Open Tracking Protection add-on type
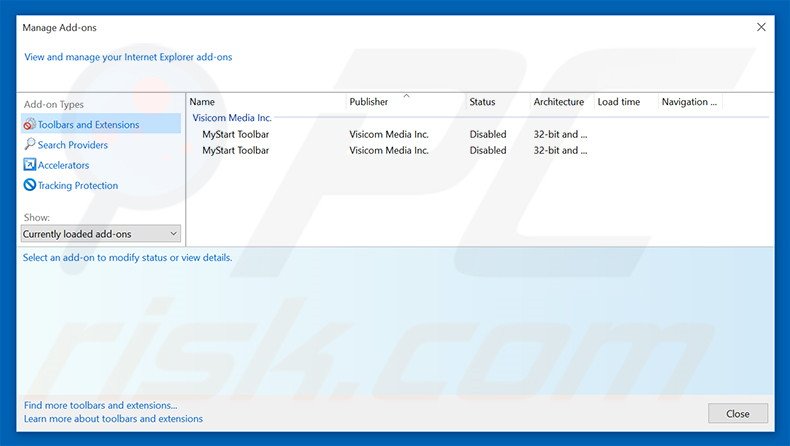 pos(78,185)
